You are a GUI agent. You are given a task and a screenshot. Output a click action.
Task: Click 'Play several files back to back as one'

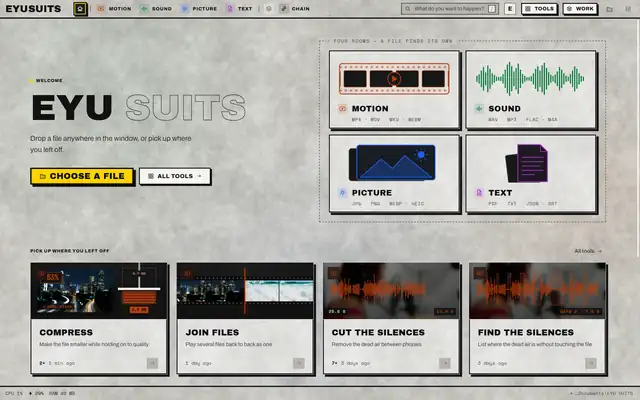click(229, 344)
